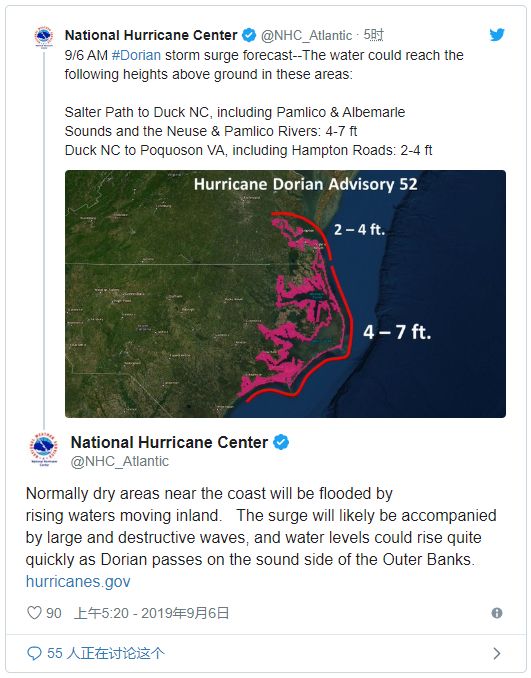
Task: Open the tweet info circle icon
Action: pos(497,613)
